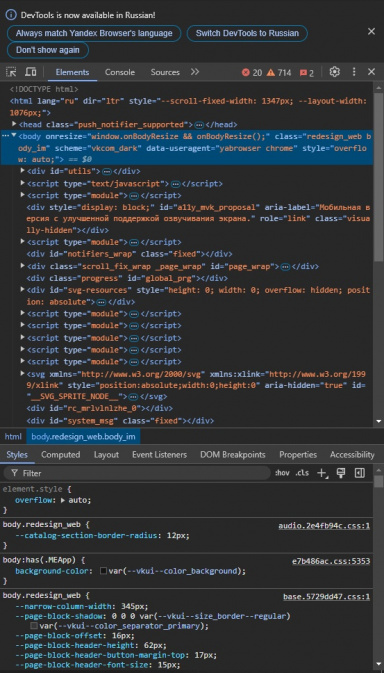Click the Elements tree scrollbar thumb

click(x=378, y=176)
